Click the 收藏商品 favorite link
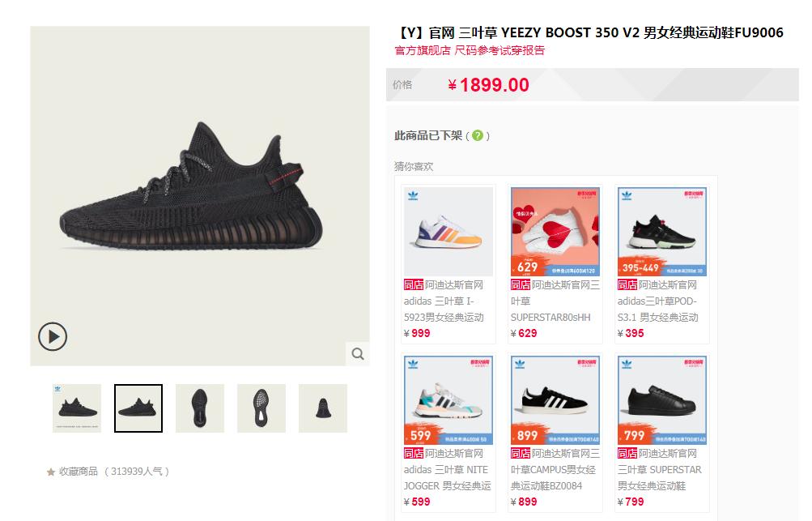 [x=79, y=472]
